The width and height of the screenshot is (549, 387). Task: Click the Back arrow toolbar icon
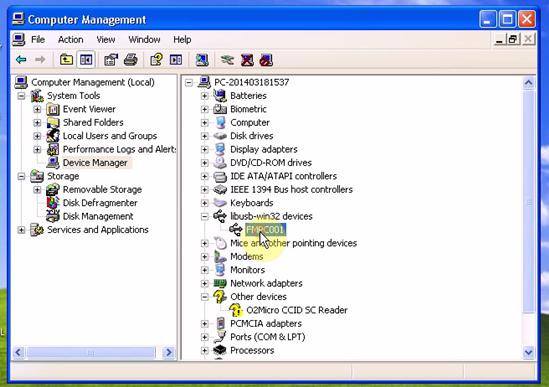click(21, 60)
